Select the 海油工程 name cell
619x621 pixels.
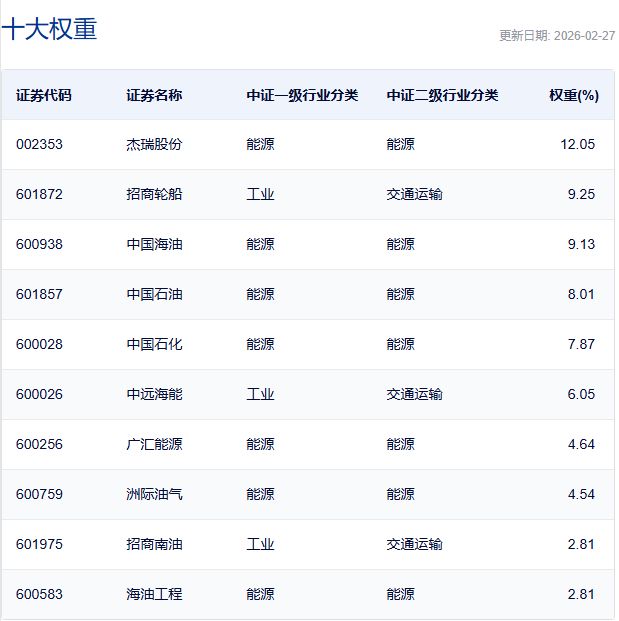point(154,594)
